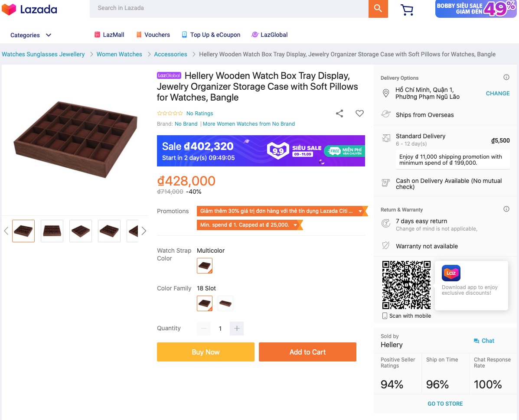519x420 pixels.
Task: Click the Search in Lazada field
Action: [229, 8]
